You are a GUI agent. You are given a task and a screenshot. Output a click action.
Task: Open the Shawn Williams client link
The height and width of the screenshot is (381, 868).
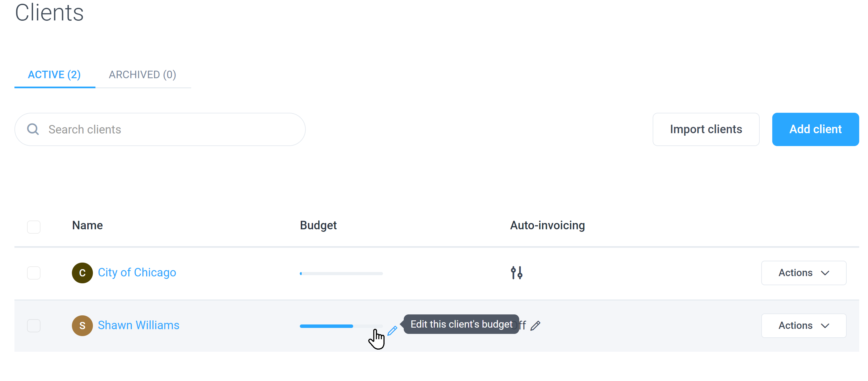pyautogui.click(x=138, y=325)
